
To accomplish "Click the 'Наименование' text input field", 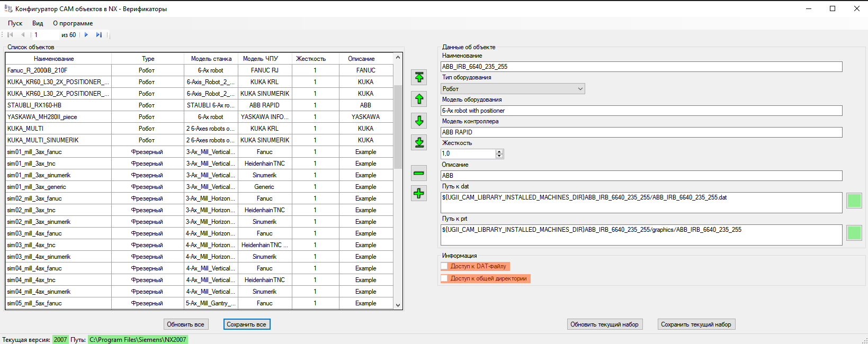I will click(641, 67).
